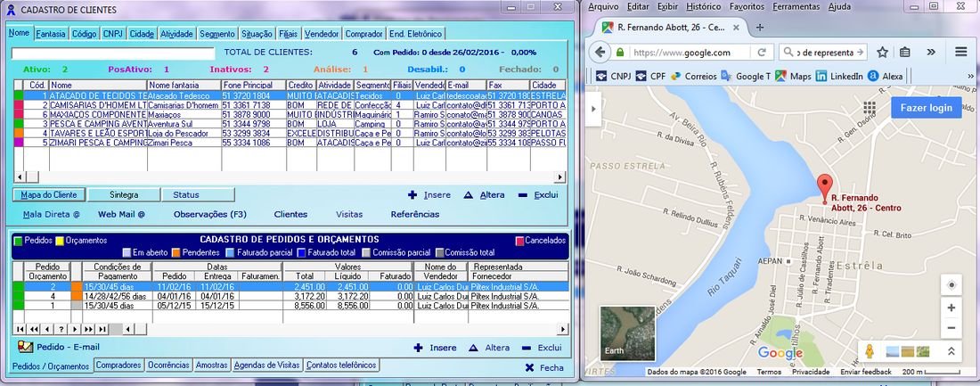Zoom in on the map with plus
980x386 pixels.
click(x=951, y=308)
